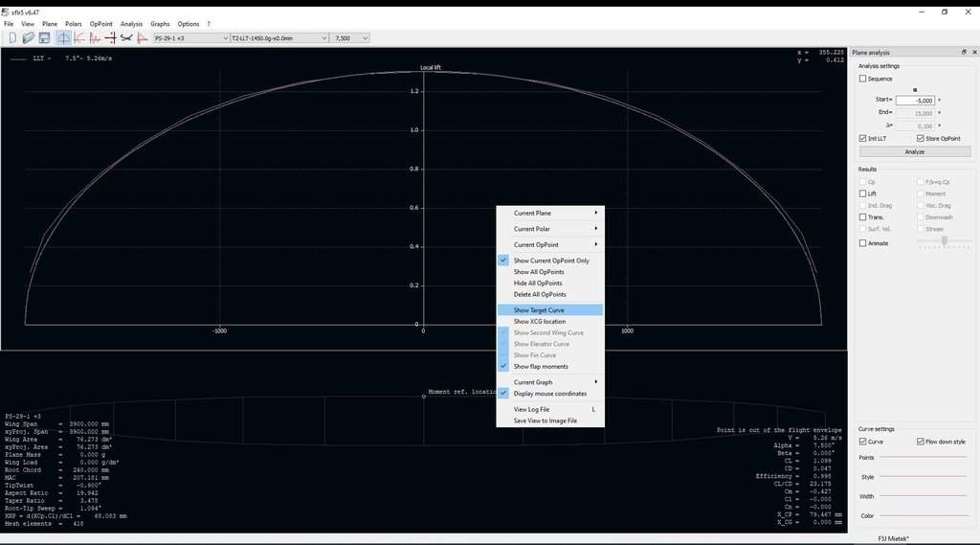Switch to the Polars view icon
The image size is (980, 545).
pyautogui.click(x=79, y=37)
